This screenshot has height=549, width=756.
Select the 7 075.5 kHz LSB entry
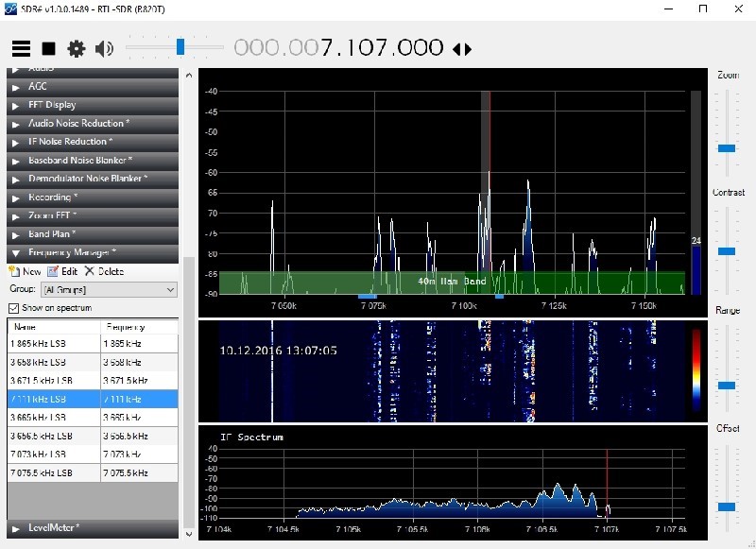[93, 472]
